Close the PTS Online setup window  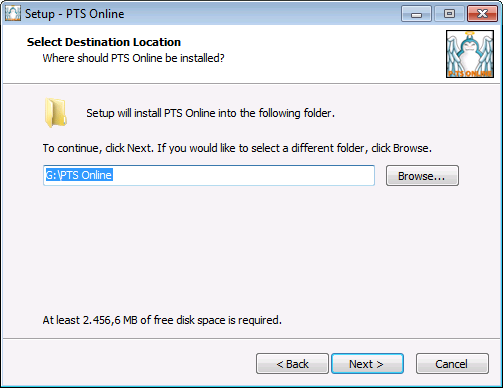(482, 14)
